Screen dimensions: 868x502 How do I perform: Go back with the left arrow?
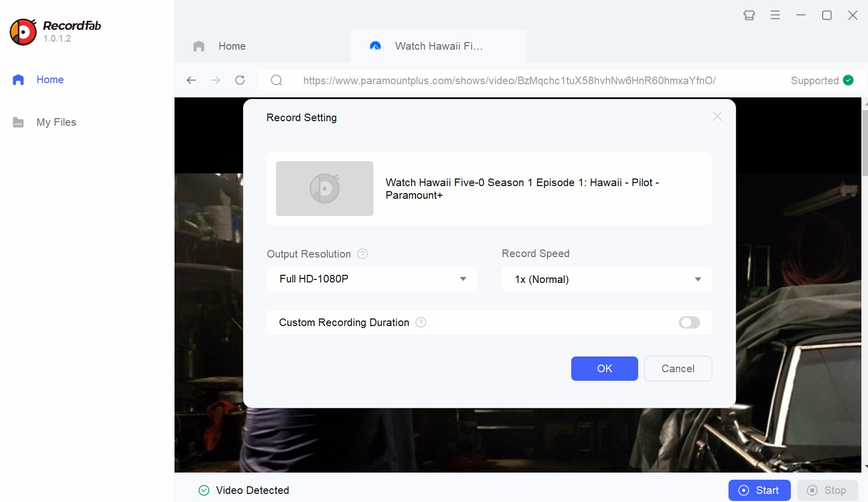pyautogui.click(x=191, y=80)
